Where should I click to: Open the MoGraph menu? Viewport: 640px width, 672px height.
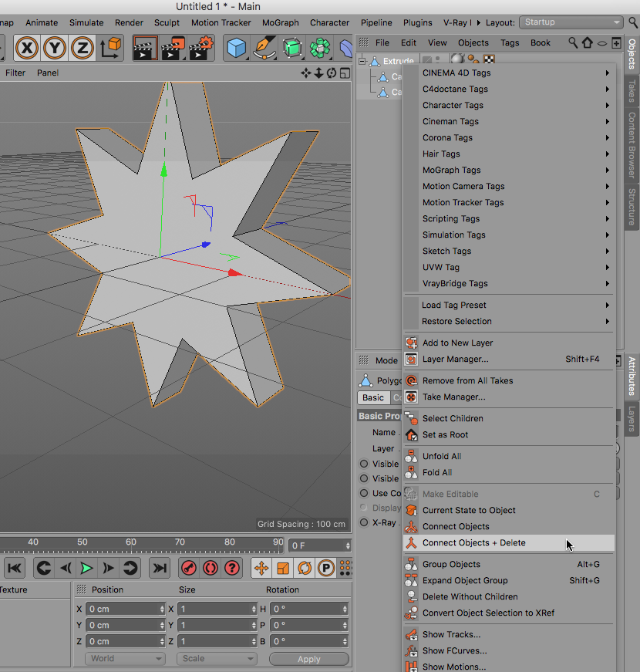(x=280, y=22)
